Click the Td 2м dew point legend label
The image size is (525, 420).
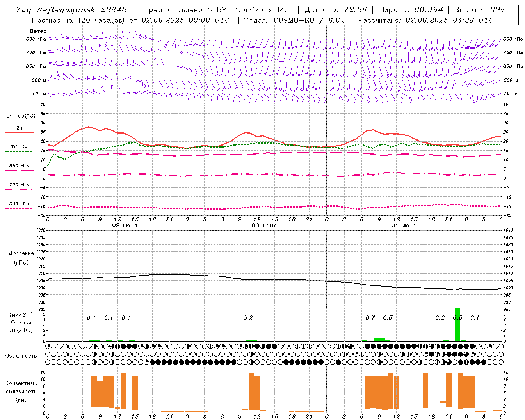pyautogui.click(x=19, y=147)
